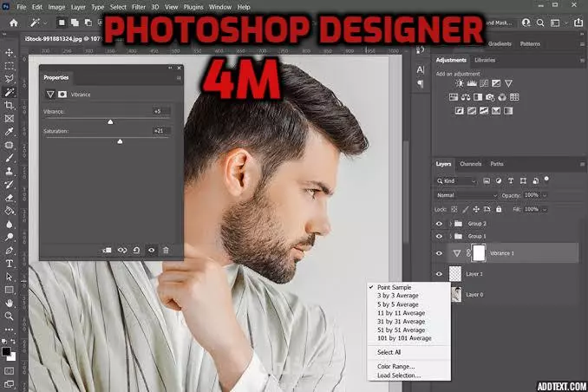Select the Clone Stamp tool
This screenshot has height=392, width=588.
[x=9, y=172]
